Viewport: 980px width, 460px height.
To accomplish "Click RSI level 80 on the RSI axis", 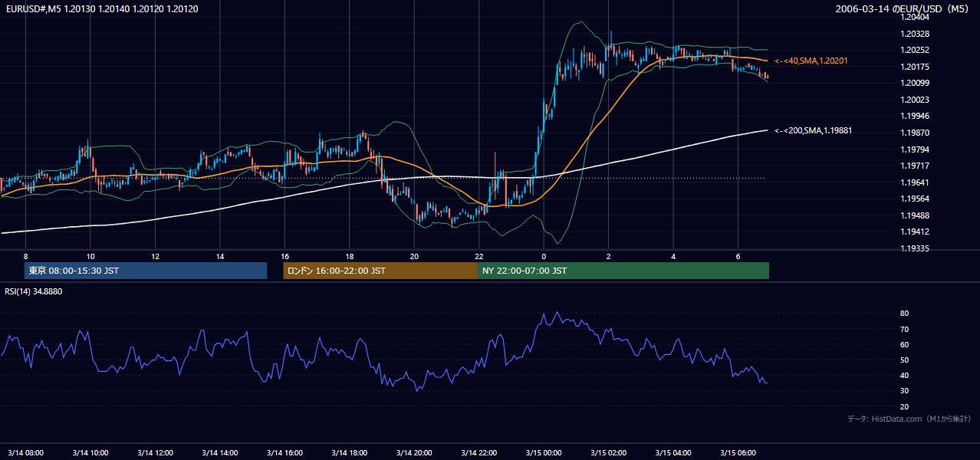I will point(905,314).
